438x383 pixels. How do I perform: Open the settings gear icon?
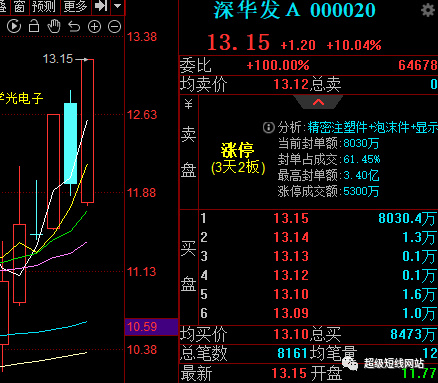pos(428,10)
